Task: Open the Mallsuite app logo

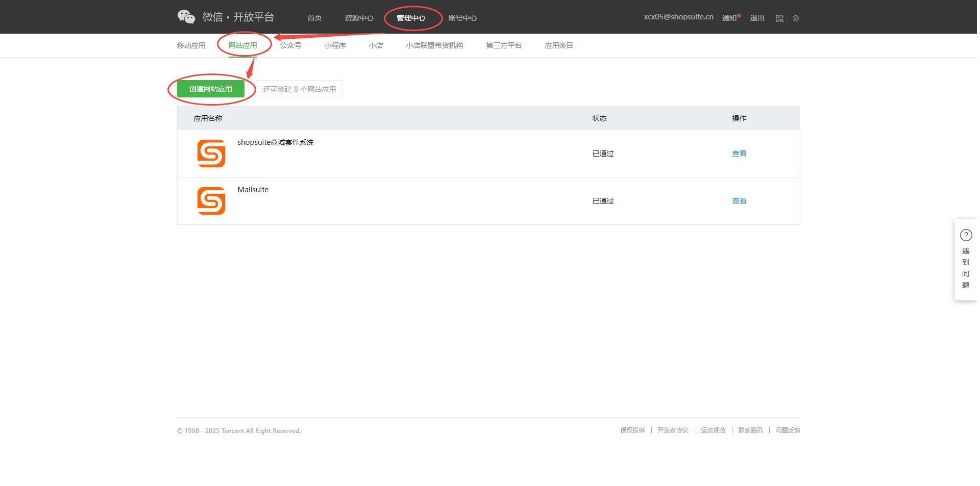Action: coord(211,201)
